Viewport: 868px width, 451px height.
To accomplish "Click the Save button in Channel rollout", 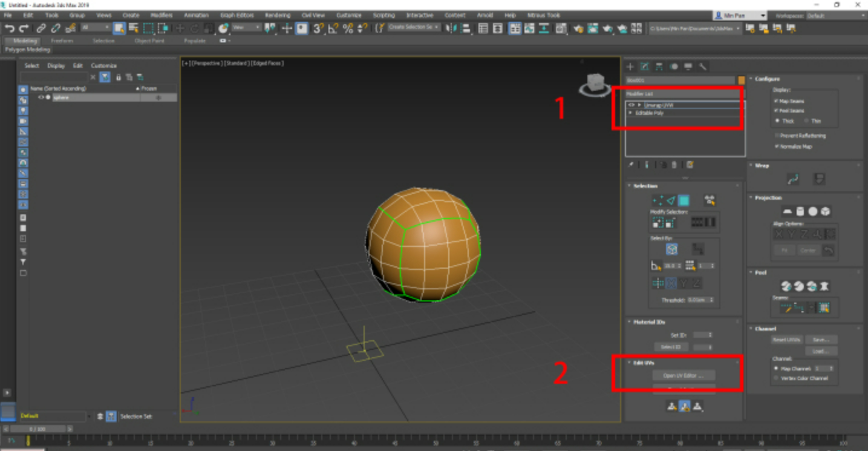I will click(x=821, y=340).
